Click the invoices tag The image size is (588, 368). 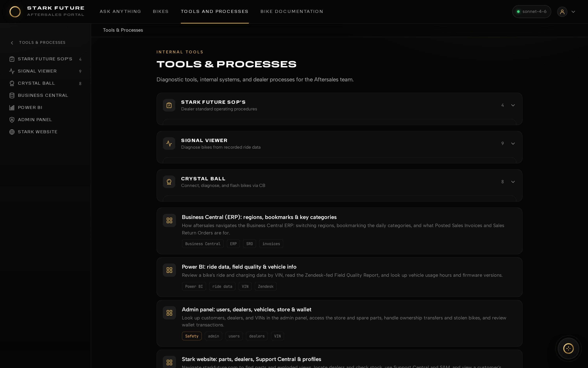(271, 244)
